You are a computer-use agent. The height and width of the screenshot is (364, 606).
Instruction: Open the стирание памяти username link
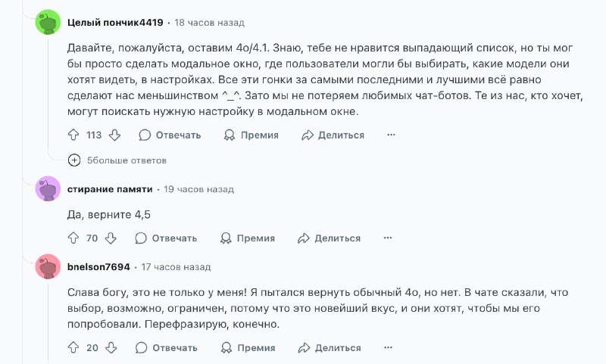[110, 188]
